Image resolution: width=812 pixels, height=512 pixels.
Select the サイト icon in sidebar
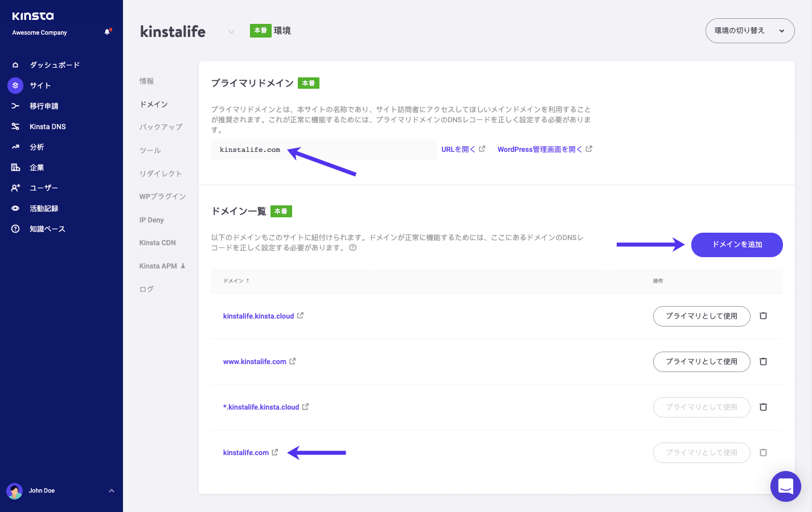[x=14, y=85]
